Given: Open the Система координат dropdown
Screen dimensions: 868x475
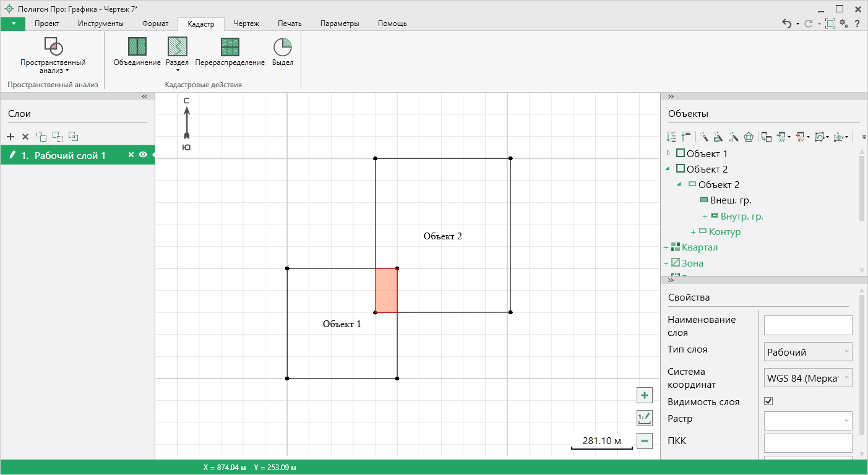Looking at the screenshot, I should click(808, 377).
